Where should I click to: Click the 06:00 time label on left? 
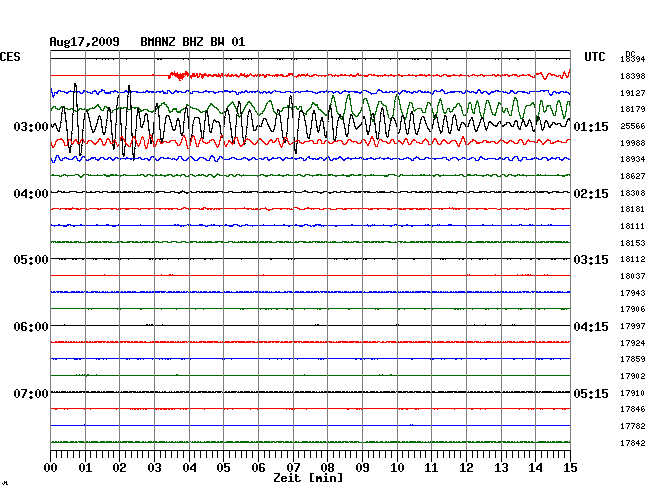pos(31,327)
